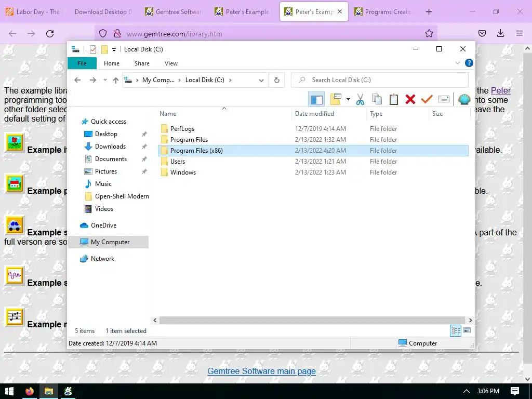
Task: Toggle the navigation pane toolbar button
Action: [316, 99]
